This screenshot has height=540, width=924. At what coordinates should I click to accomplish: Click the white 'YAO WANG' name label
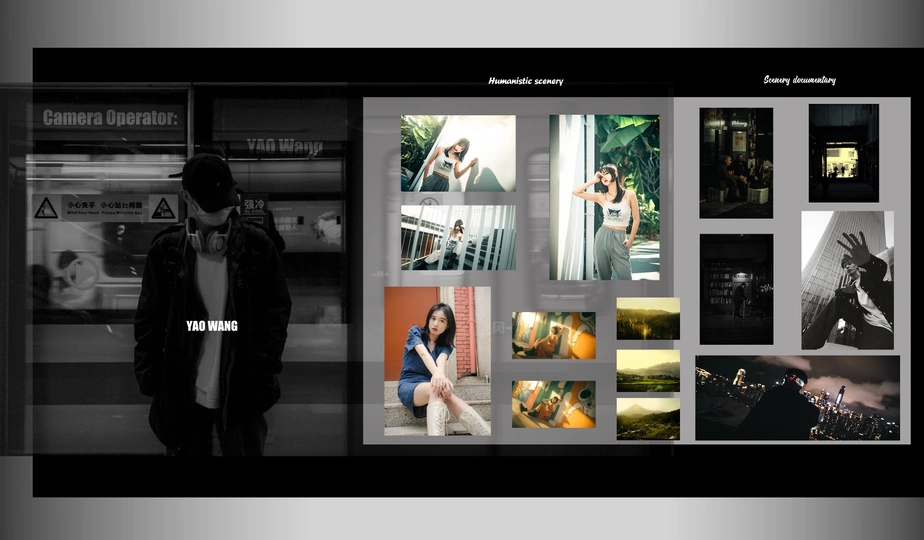tap(211, 325)
